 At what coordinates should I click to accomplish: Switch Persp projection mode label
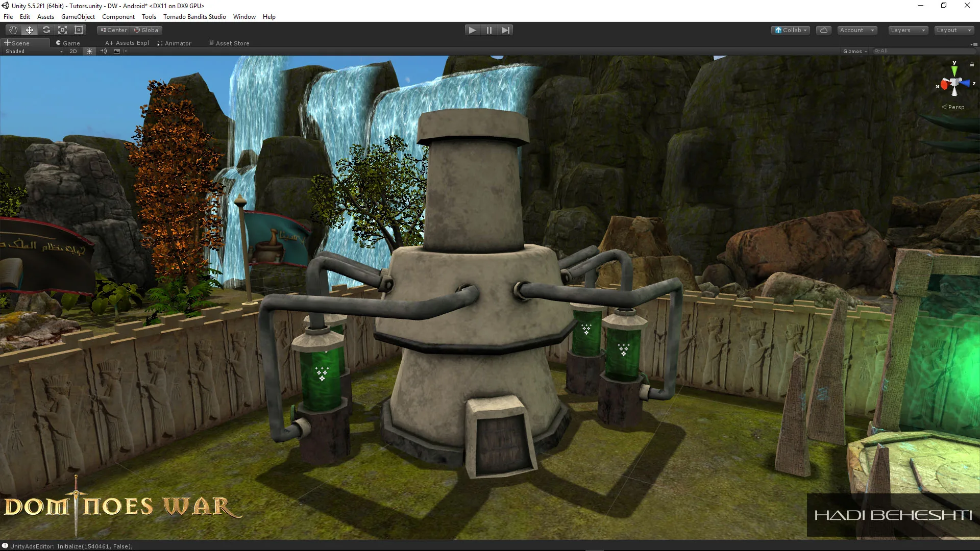(x=953, y=107)
